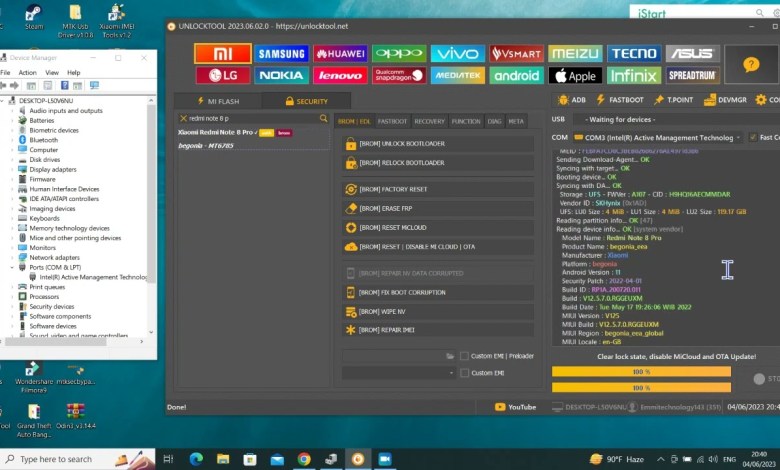
Task: Open Odin3 v3.14.4 desktop shortcut
Action: (76, 417)
